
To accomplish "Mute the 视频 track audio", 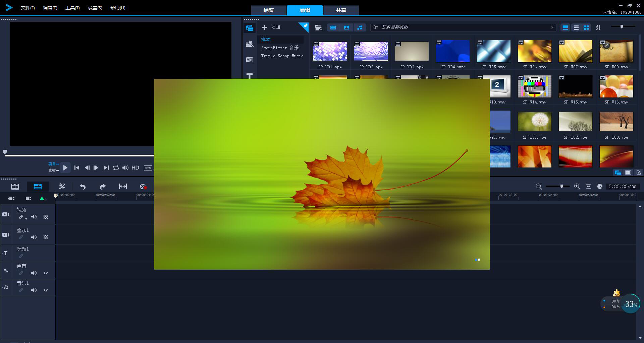I will click(x=34, y=217).
